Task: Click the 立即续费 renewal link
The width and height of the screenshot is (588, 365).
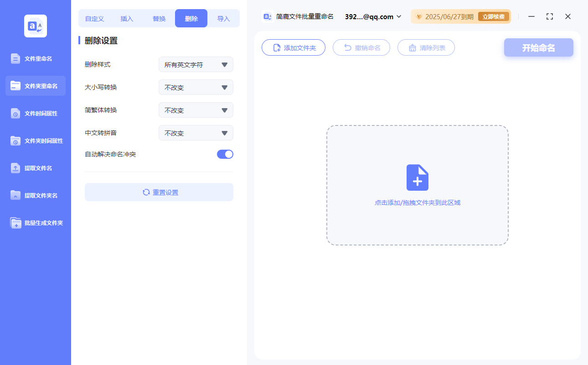Action: pyautogui.click(x=494, y=17)
